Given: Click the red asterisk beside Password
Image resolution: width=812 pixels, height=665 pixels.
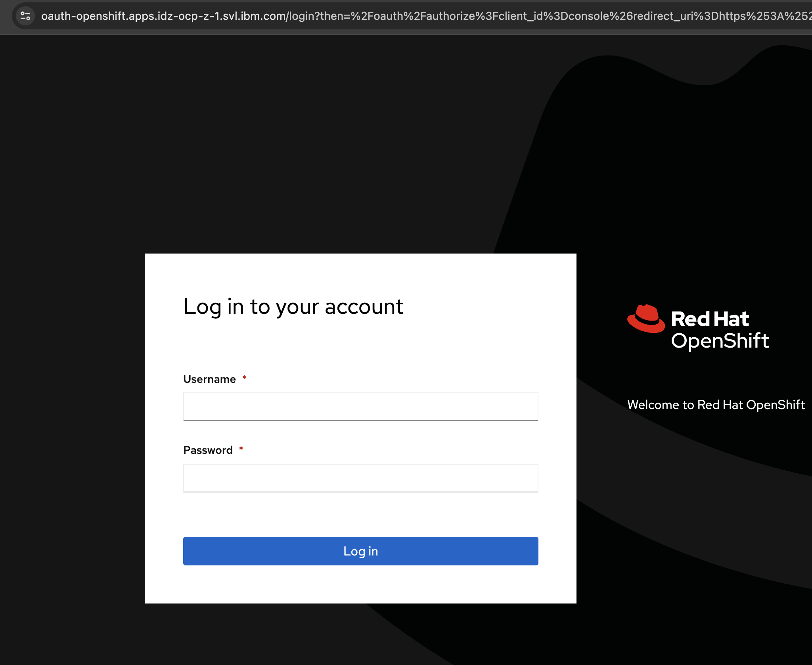Looking at the screenshot, I should (x=241, y=449).
